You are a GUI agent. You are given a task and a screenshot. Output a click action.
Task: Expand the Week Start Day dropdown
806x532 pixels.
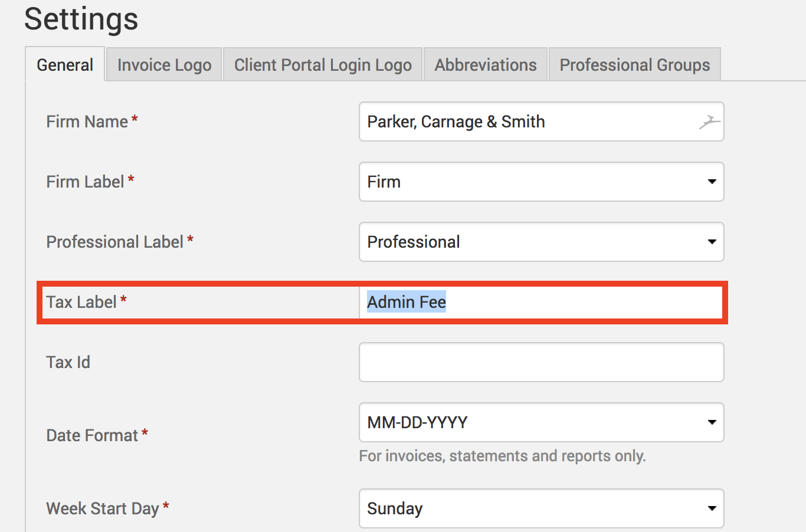(541, 509)
